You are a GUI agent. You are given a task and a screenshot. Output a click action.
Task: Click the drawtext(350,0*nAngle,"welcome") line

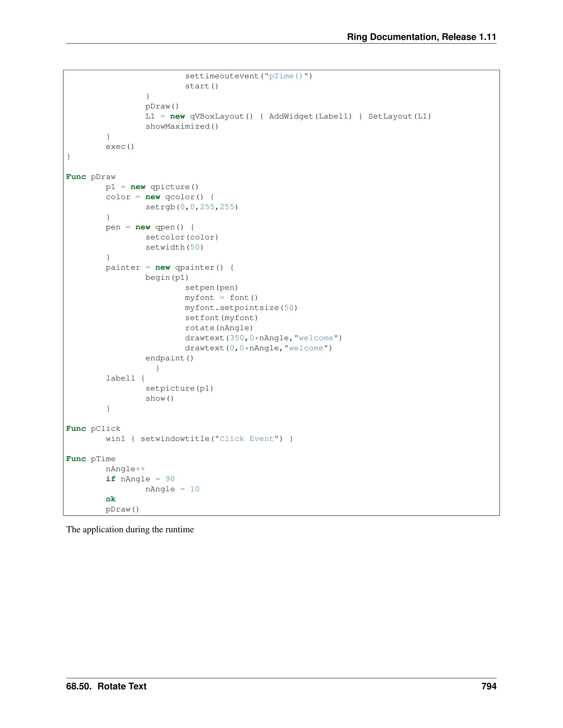click(x=263, y=338)
